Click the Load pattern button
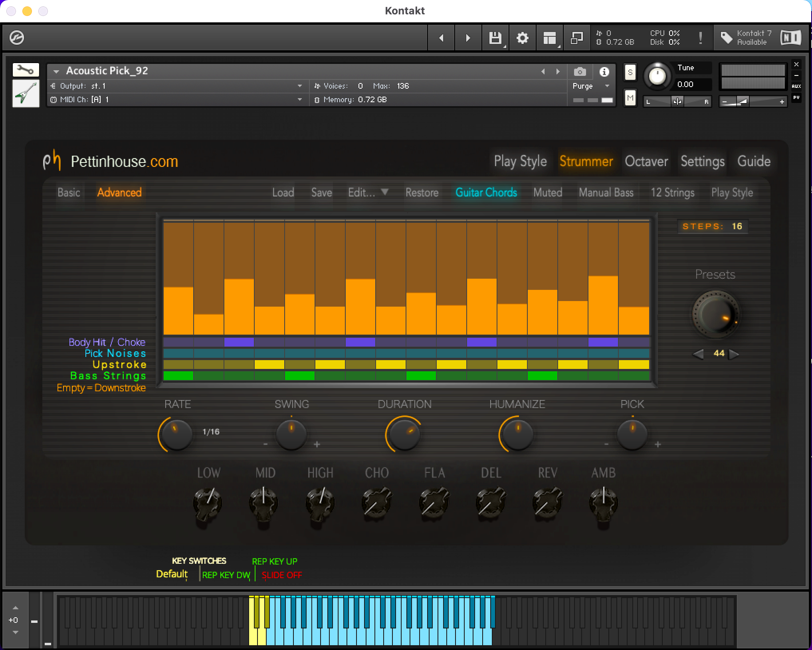 tap(283, 192)
